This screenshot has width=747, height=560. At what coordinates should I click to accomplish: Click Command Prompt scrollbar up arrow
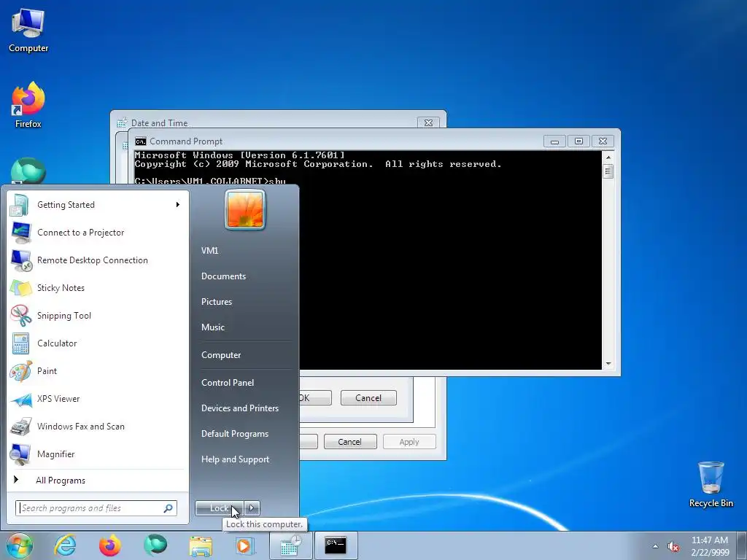(608, 157)
